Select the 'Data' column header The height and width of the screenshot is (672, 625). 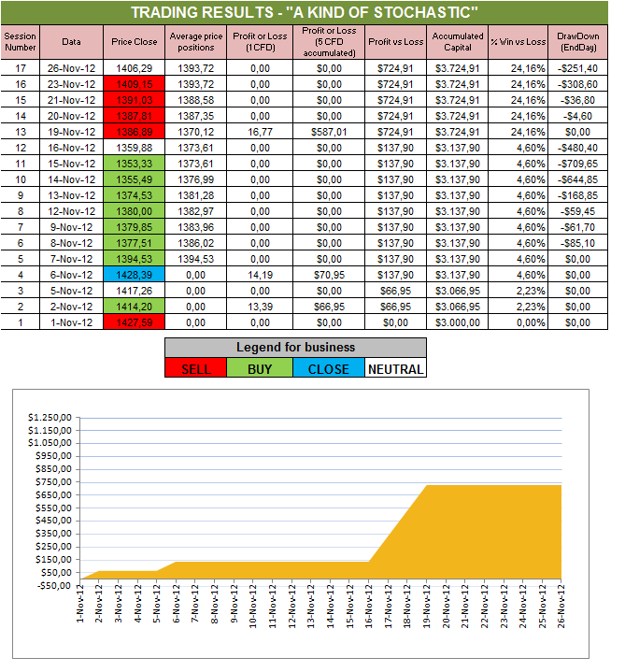pos(71,42)
